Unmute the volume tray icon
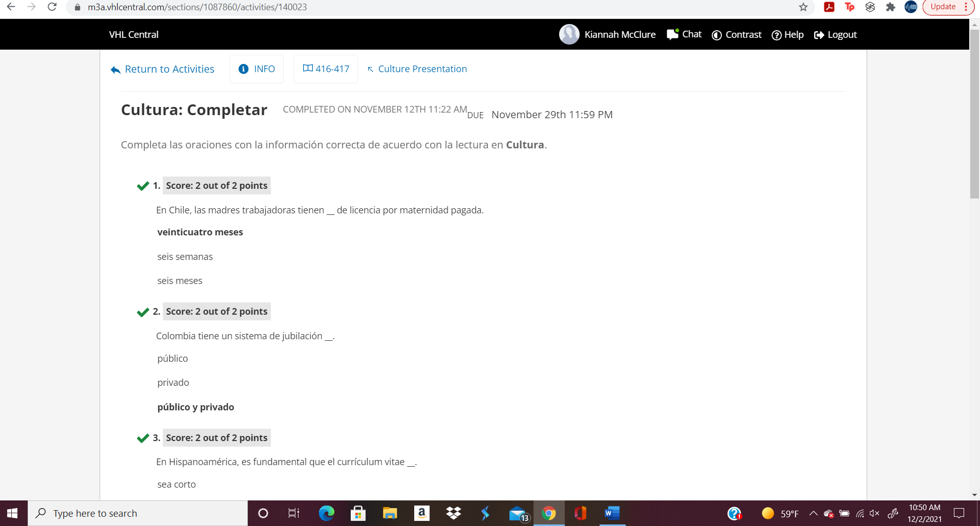The width and height of the screenshot is (980, 526). 875,513
